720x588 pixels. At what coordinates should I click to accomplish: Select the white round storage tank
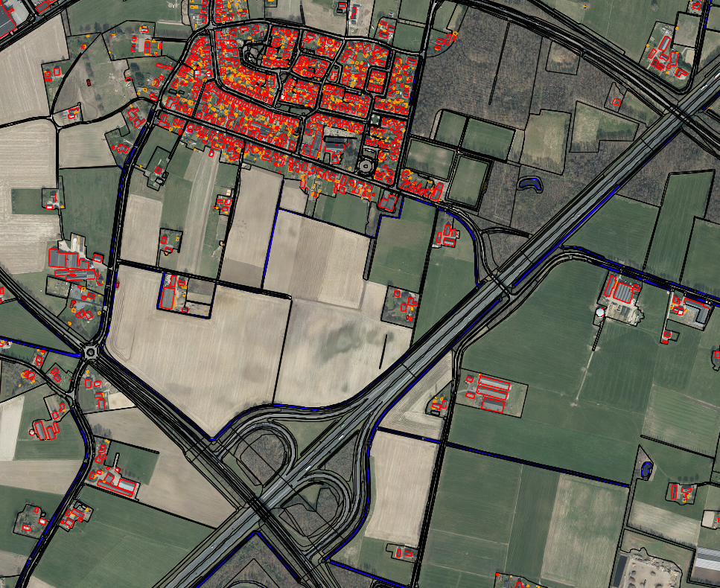point(600,313)
